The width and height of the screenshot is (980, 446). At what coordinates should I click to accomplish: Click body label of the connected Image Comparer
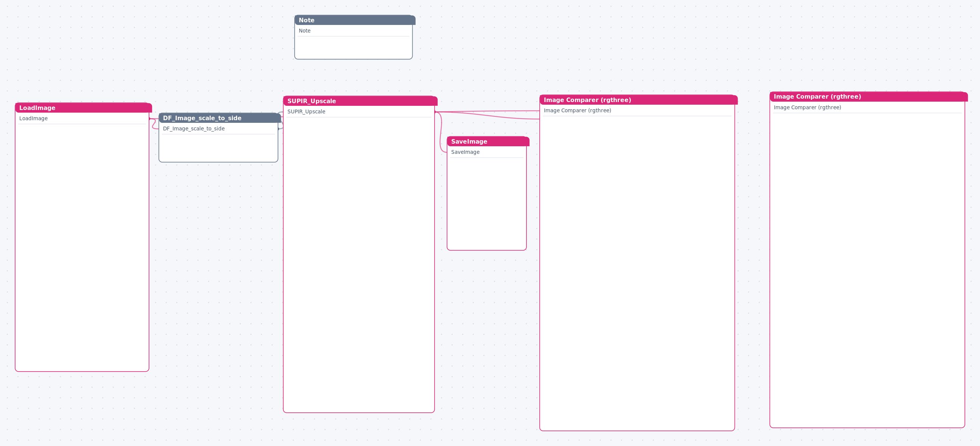[x=578, y=111]
